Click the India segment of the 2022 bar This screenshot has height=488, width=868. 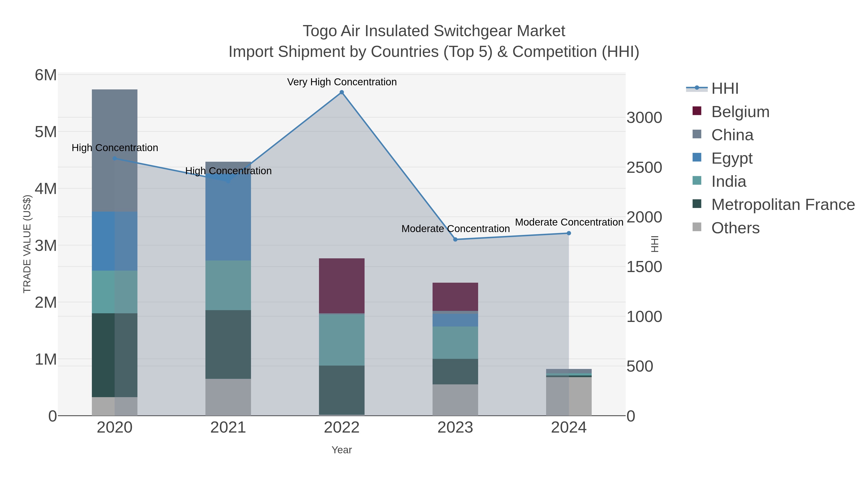point(342,340)
